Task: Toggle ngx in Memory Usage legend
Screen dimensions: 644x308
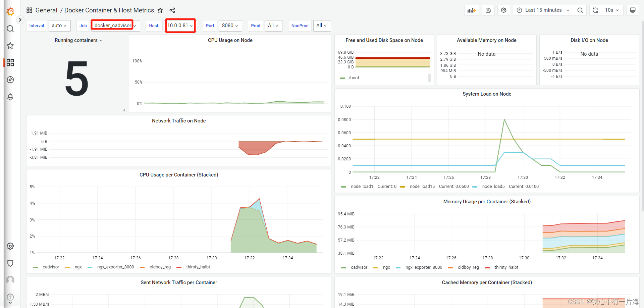Action: [x=386, y=267]
